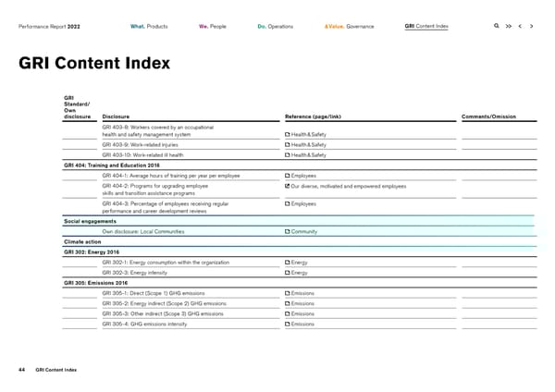Click footer page number 44
This screenshot has width=555, height=392.
21,370
